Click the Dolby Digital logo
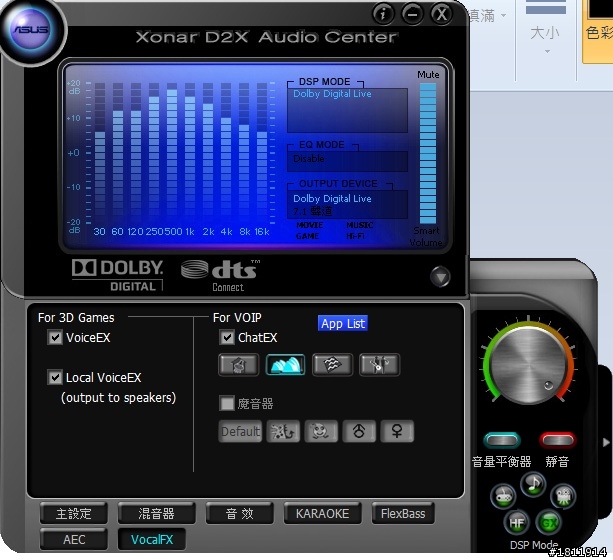The image size is (613, 560). [117, 275]
